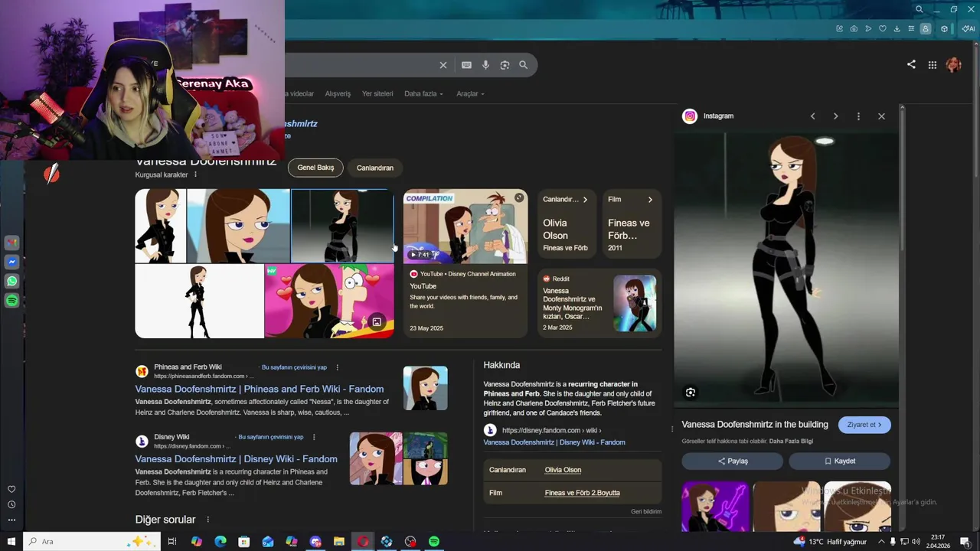
Task: Open image preview three-dot menu
Action: [x=858, y=116]
